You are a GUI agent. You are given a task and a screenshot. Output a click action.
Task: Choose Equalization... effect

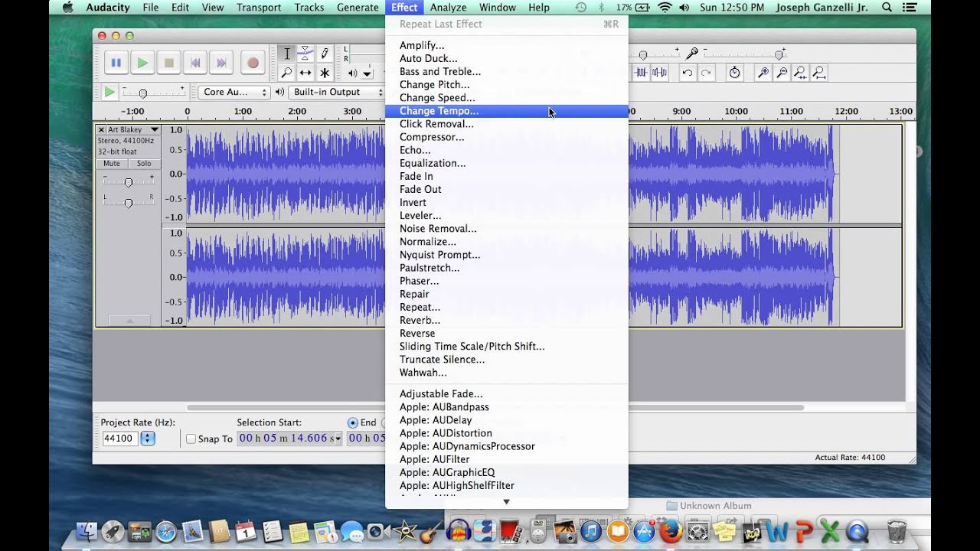click(506, 163)
